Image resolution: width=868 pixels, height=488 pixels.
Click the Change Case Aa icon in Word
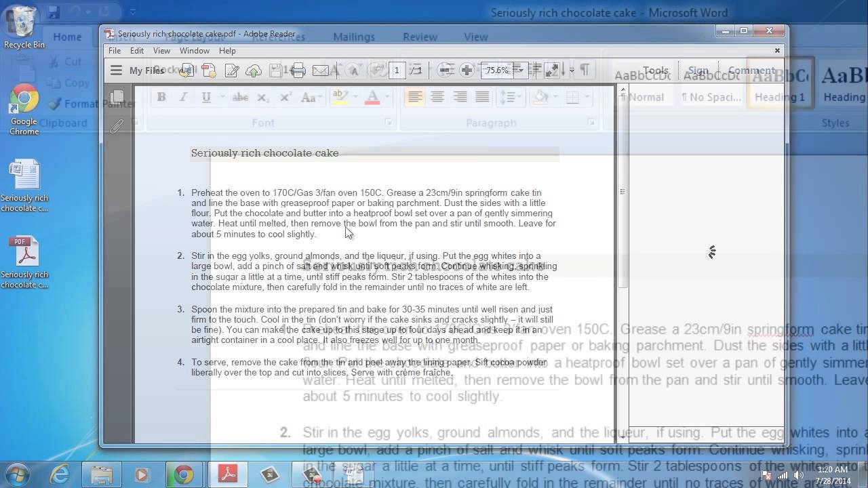tap(308, 98)
